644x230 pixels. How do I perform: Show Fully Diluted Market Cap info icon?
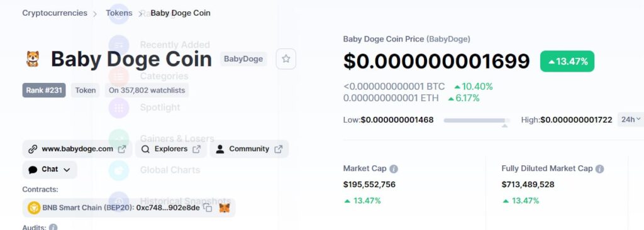pyautogui.click(x=599, y=169)
